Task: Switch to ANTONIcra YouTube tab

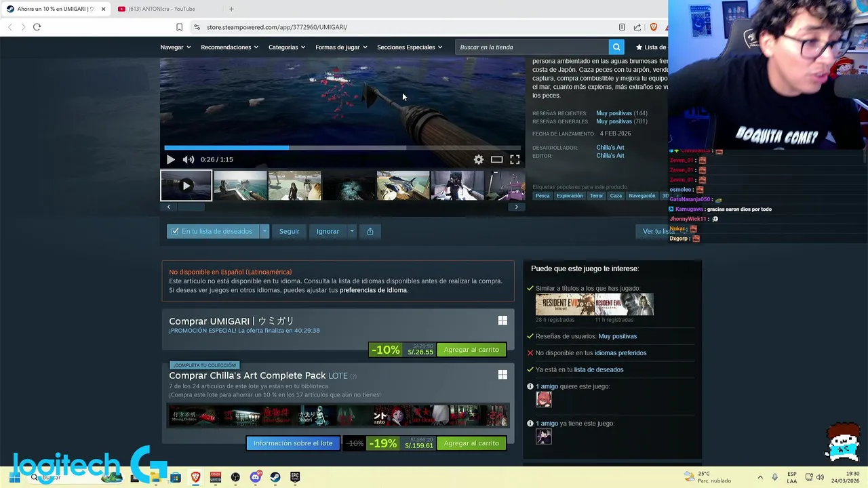Action: [x=163, y=9]
